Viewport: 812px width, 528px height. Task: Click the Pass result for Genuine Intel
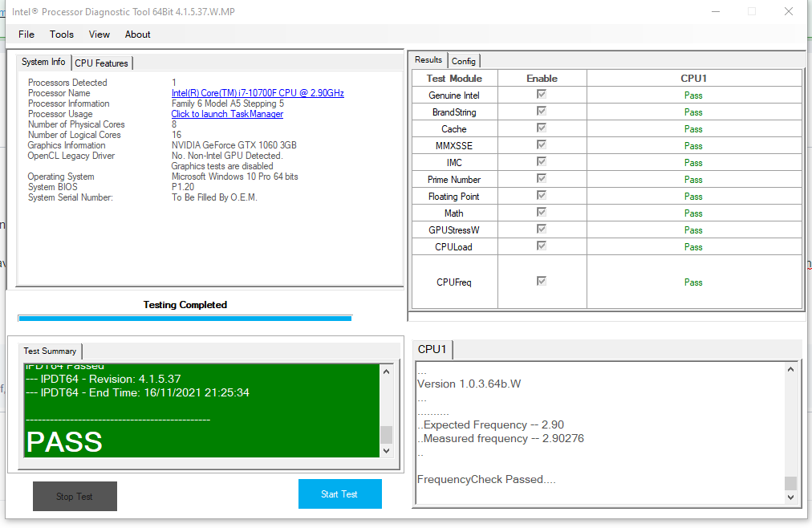693,95
